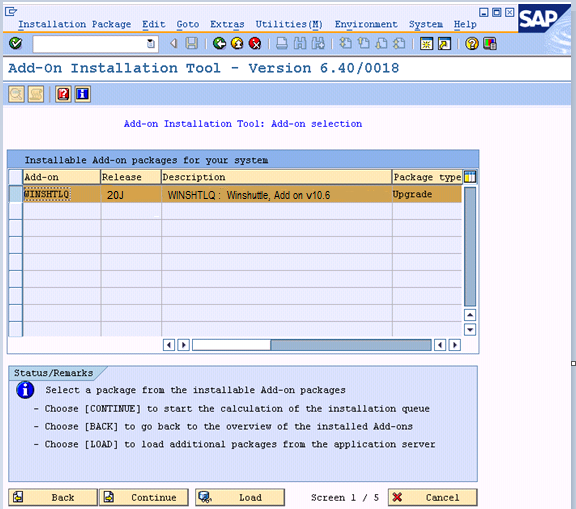
Task: Open the Utilities(M) menu
Action: tap(289, 24)
